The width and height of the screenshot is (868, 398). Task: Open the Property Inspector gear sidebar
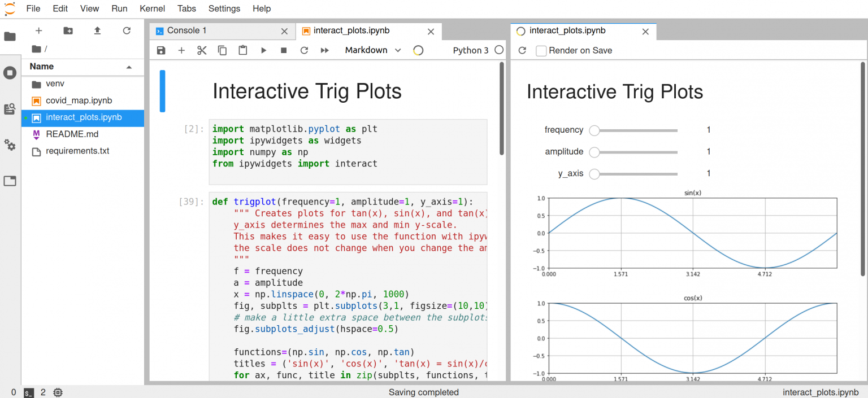pos(10,145)
